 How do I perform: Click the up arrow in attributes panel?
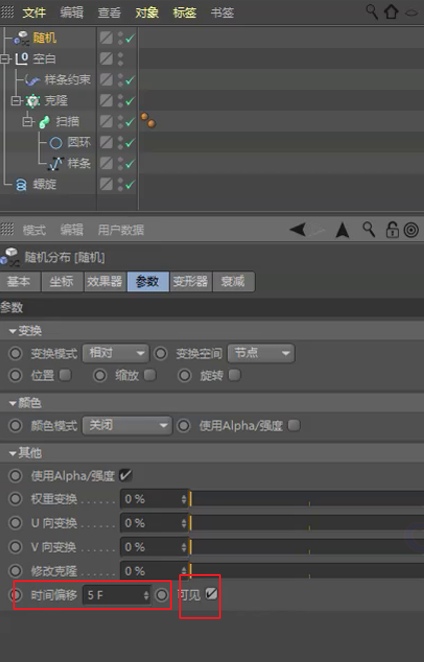(342, 230)
